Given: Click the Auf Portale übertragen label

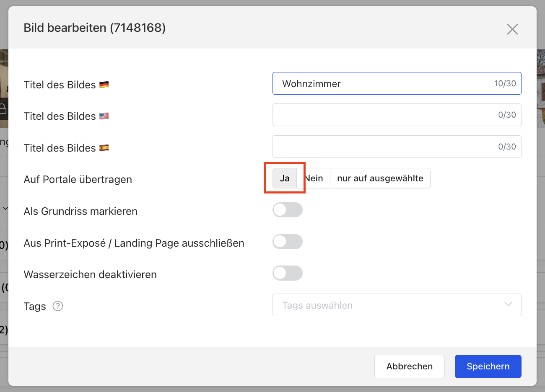Looking at the screenshot, I should (x=78, y=180).
